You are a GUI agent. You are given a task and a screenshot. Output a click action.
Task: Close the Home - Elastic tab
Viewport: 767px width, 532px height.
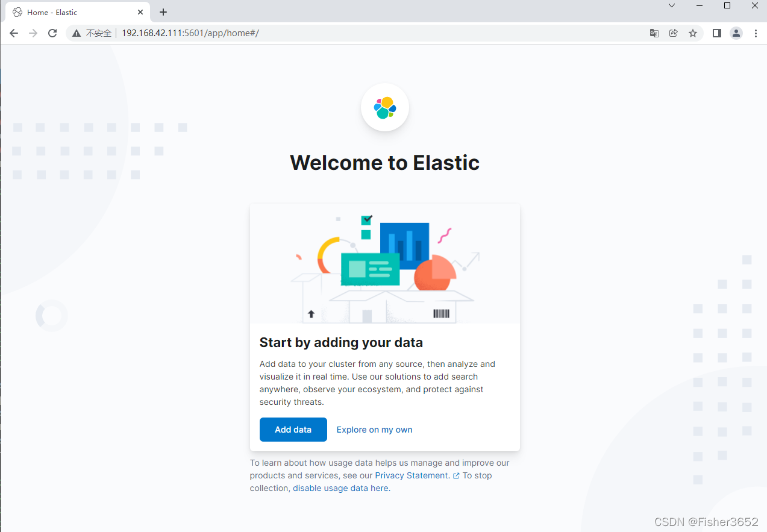pyautogui.click(x=140, y=12)
